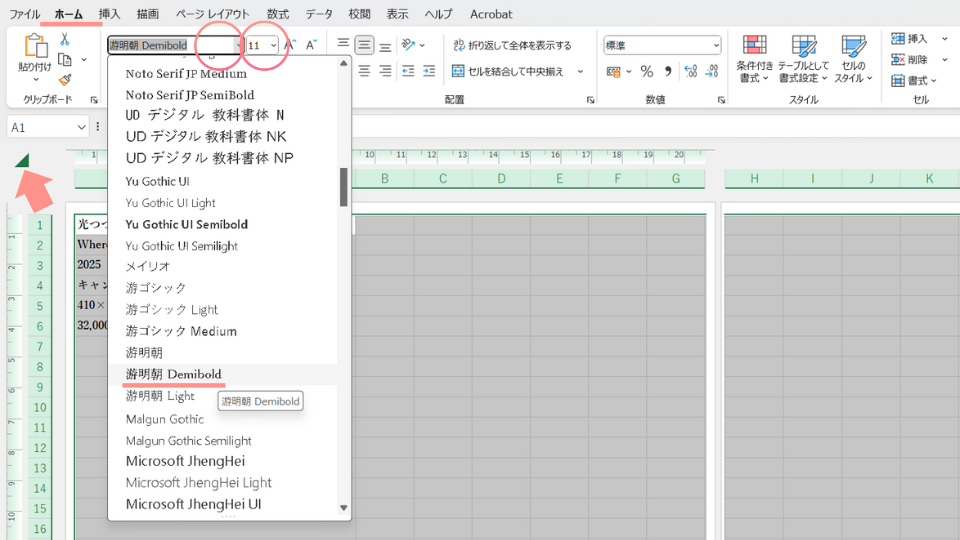960x540 pixels.
Task: Select 游明朝 Light font
Action: [160, 396]
